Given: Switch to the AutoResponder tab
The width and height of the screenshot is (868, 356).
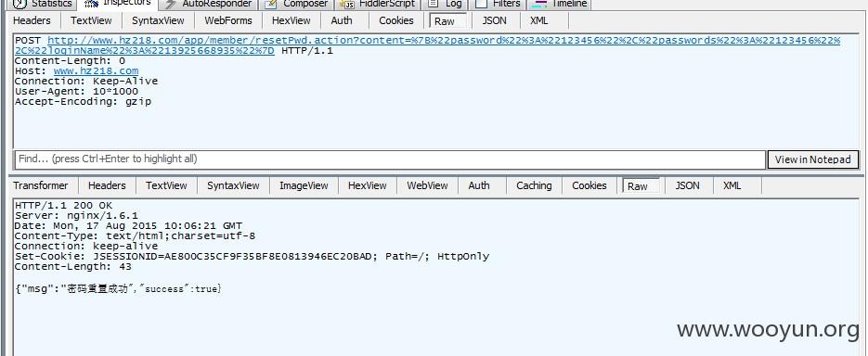Looking at the screenshot, I should pos(210,4).
